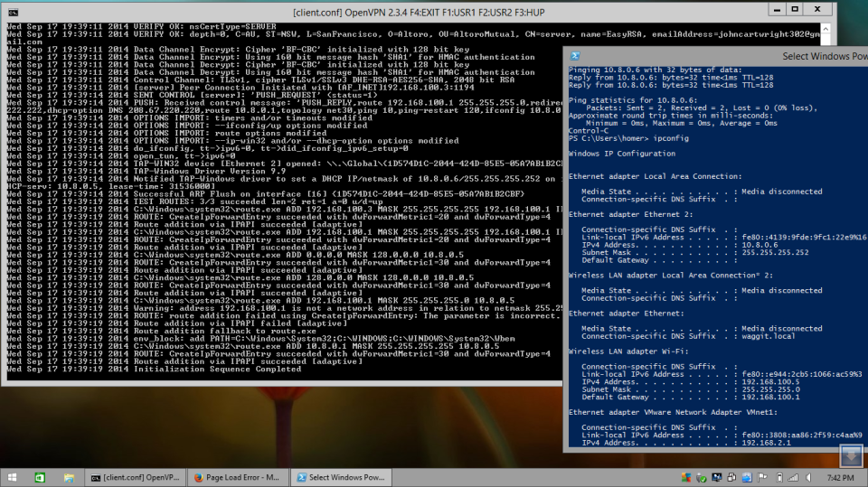Image resolution: width=868 pixels, height=487 pixels.
Task: Open the monitor graph tray icon
Action: click(717, 478)
